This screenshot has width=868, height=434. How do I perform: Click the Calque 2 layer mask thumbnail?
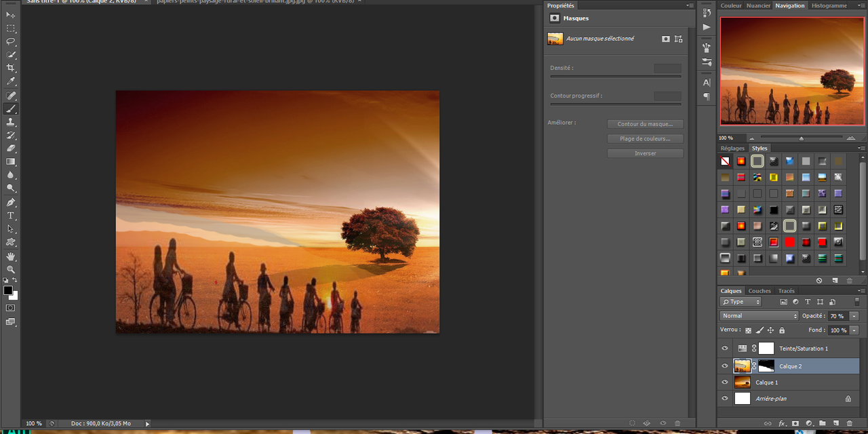point(766,366)
